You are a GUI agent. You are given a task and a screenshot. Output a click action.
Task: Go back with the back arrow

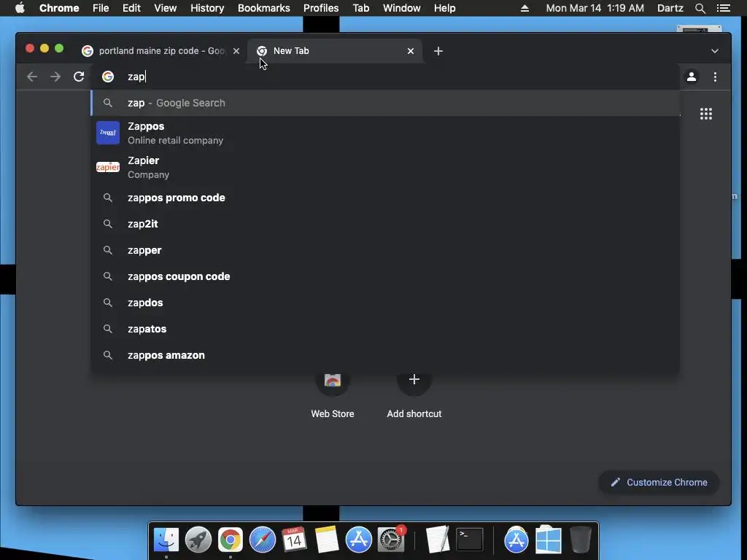click(x=32, y=77)
